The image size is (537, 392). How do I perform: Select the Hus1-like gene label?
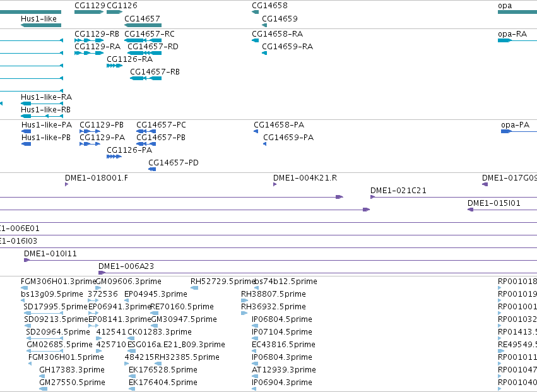38,18
